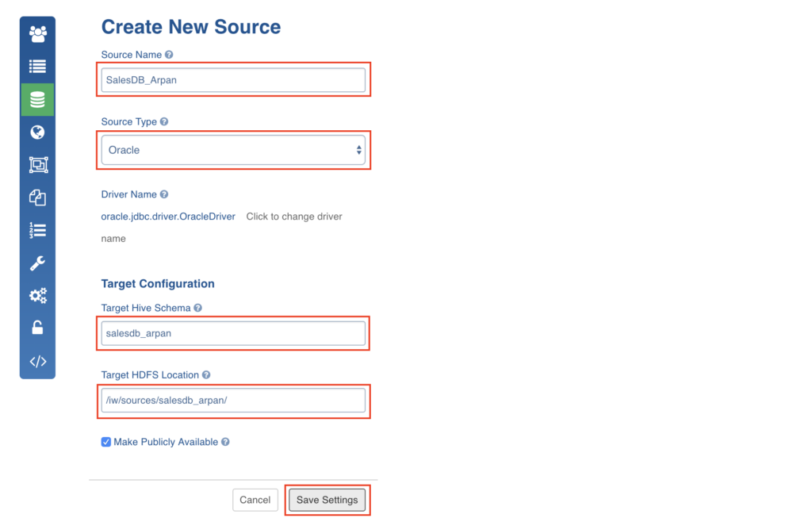Open the wrench tools sidebar icon
Viewport: 812px width, 522px height.
37,263
